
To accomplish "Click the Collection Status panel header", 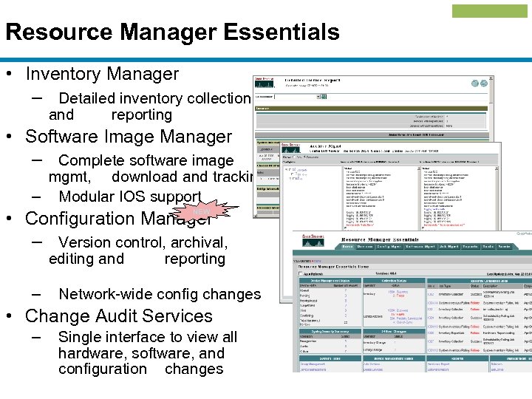I will 394,281.
